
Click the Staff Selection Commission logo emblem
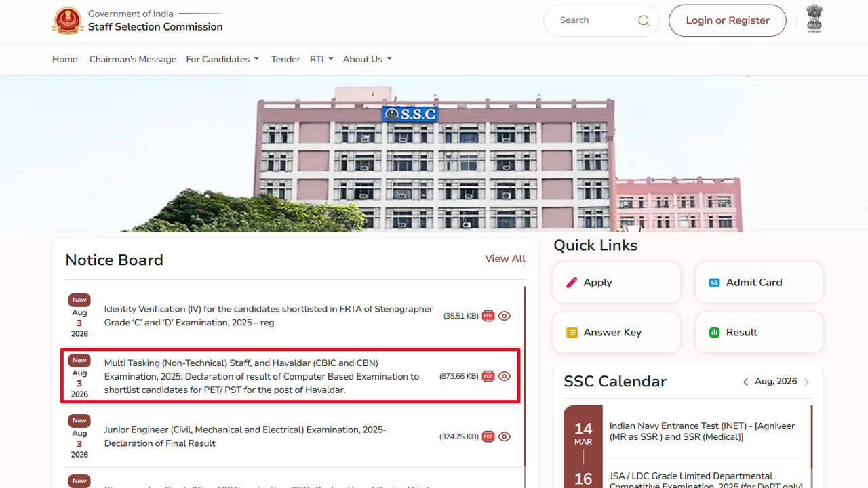[x=67, y=20]
